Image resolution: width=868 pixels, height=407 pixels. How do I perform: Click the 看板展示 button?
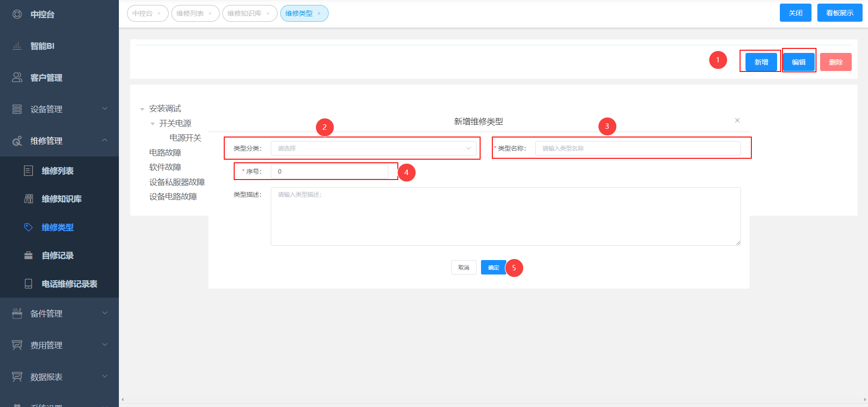click(840, 13)
